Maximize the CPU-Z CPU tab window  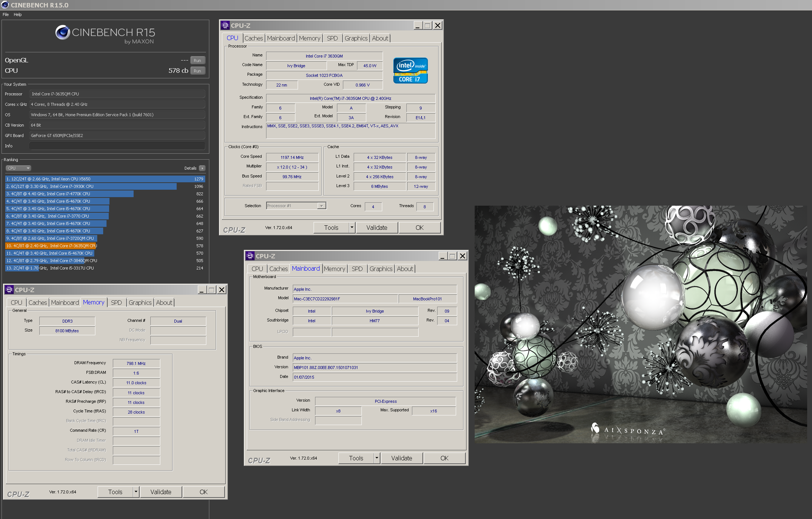[x=428, y=25]
